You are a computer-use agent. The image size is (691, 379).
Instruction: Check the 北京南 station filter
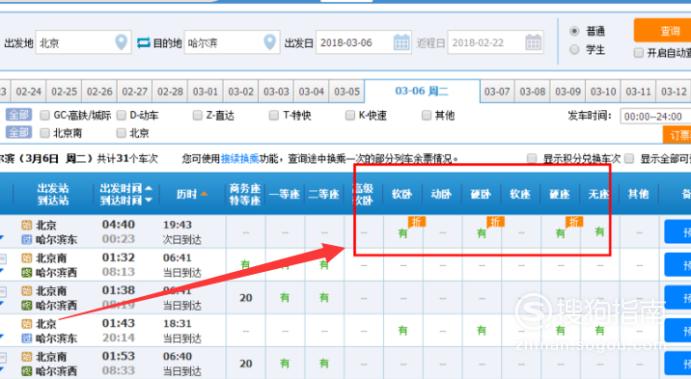(x=45, y=133)
